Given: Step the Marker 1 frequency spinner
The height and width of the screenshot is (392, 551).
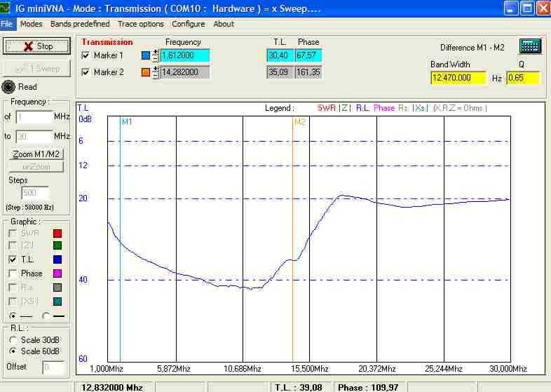Looking at the screenshot, I should tap(156, 55).
